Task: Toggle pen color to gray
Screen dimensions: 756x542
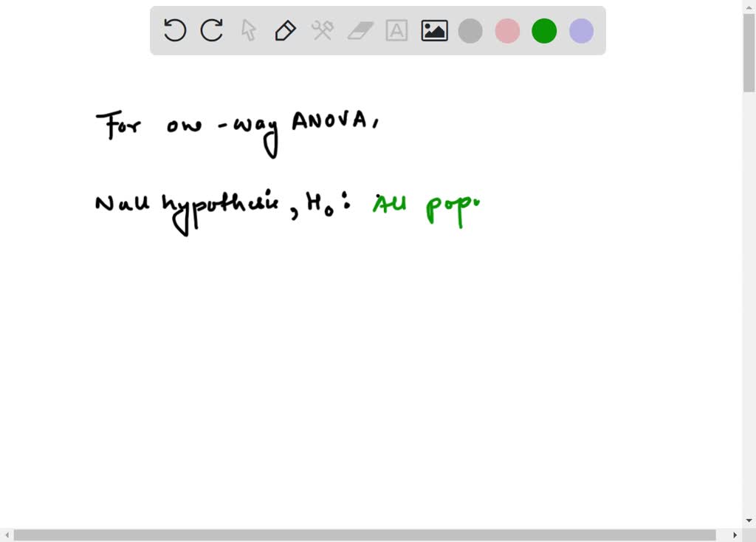Action: click(x=470, y=30)
